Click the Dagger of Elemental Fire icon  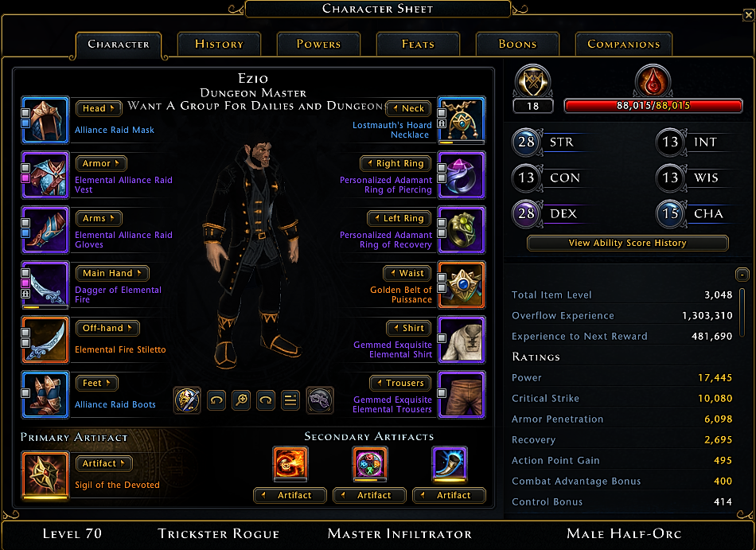(x=45, y=285)
